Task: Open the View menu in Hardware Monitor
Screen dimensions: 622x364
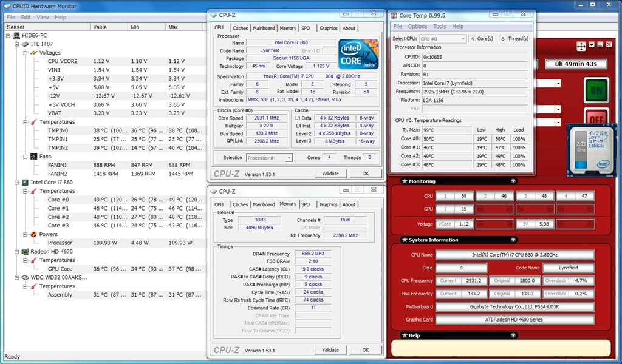Action: 43,17
